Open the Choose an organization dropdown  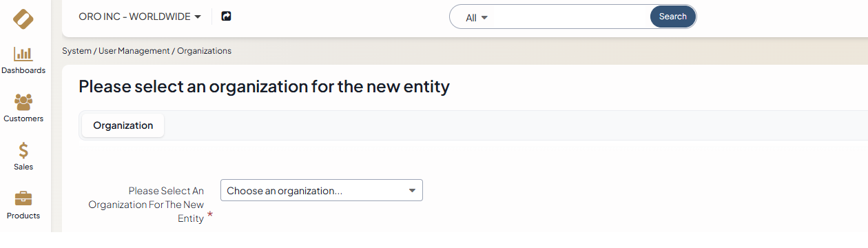[x=322, y=191]
